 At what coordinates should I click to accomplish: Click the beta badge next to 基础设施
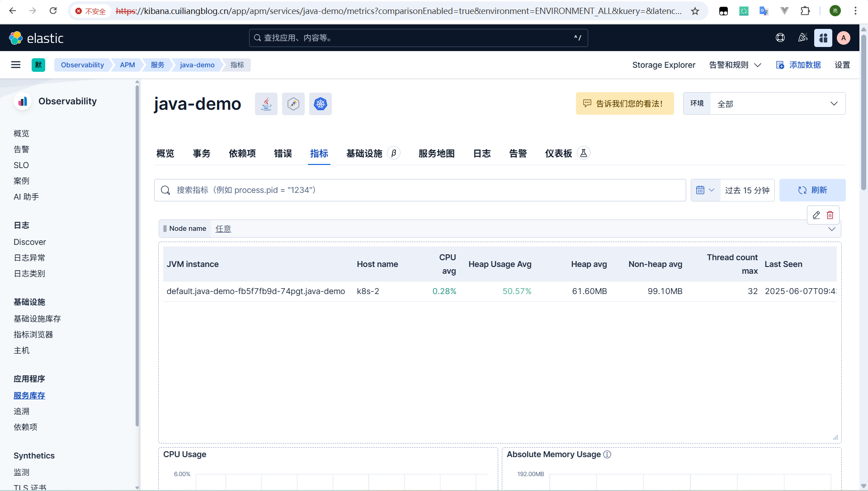[x=394, y=153]
